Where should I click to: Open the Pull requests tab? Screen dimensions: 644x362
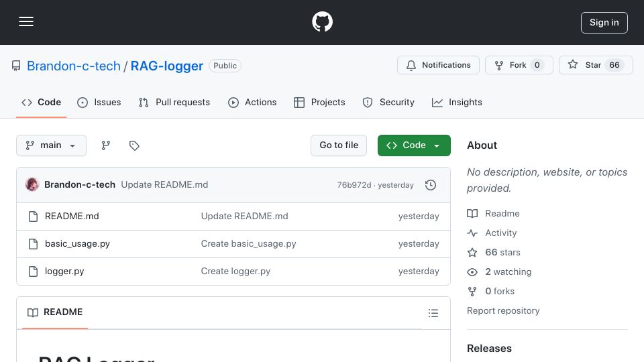tap(174, 102)
